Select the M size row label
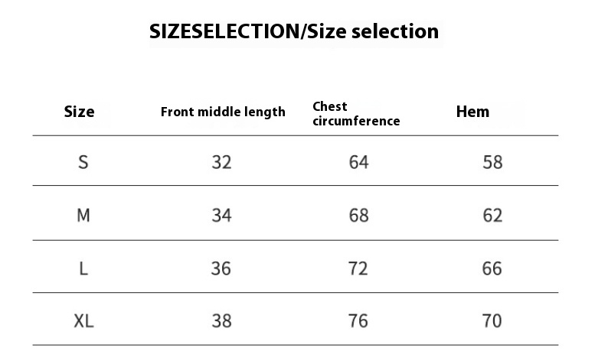 click(83, 216)
